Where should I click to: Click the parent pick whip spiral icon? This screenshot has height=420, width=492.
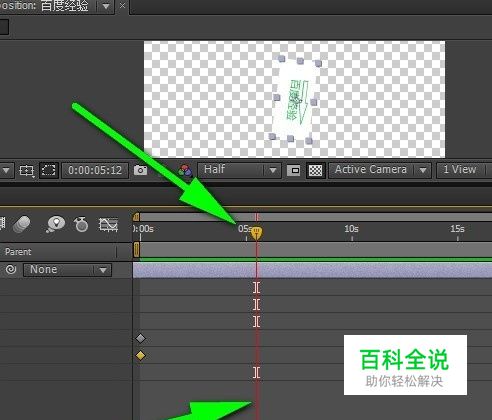tap(11, 269)
